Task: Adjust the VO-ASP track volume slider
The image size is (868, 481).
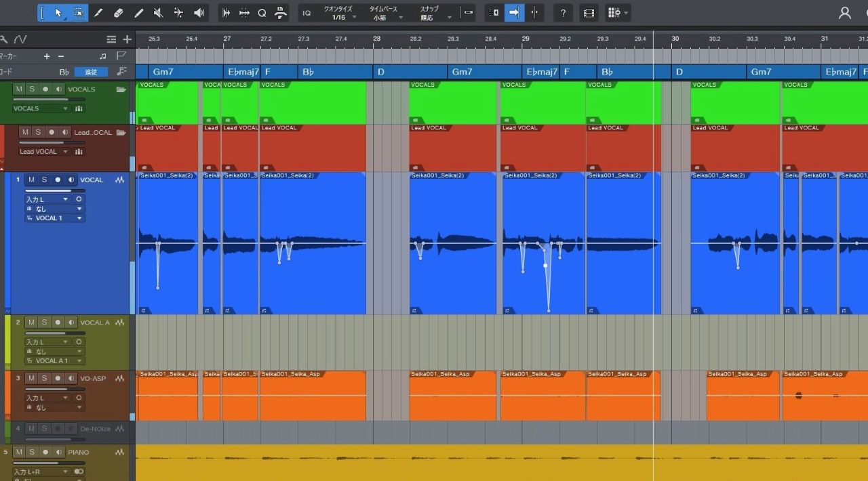Action: (x=54, y=389)
